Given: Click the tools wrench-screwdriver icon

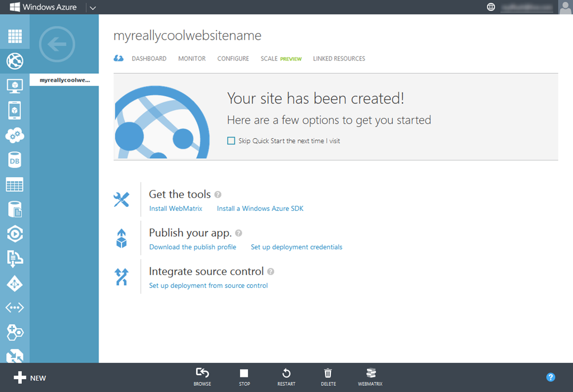Looking at the screenshot, I should 121,200.
